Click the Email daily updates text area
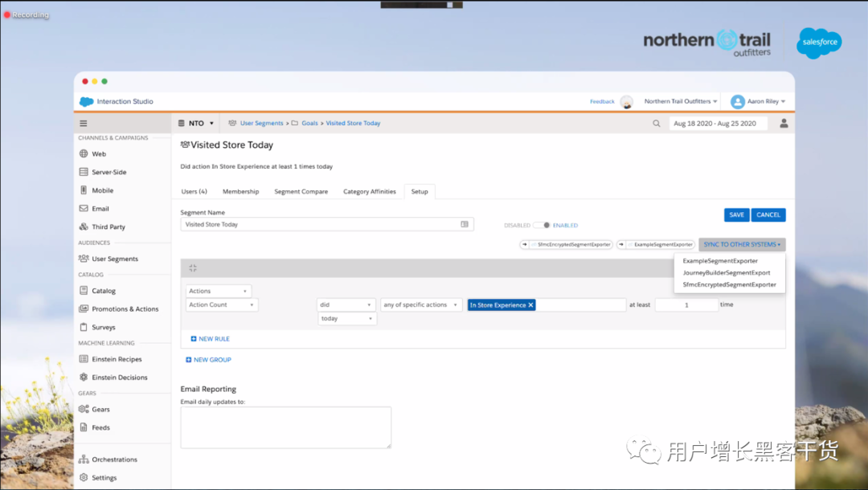This screenshot has height=490, width=868. 285,427
